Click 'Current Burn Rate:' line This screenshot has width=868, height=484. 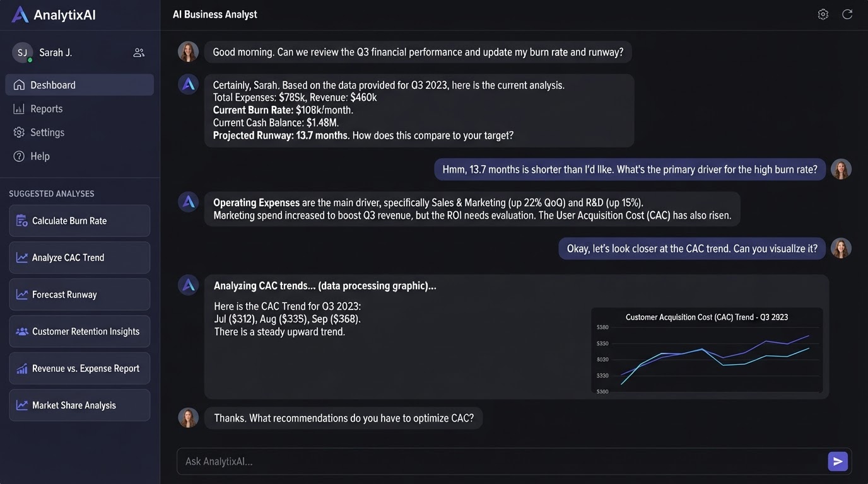283,110
